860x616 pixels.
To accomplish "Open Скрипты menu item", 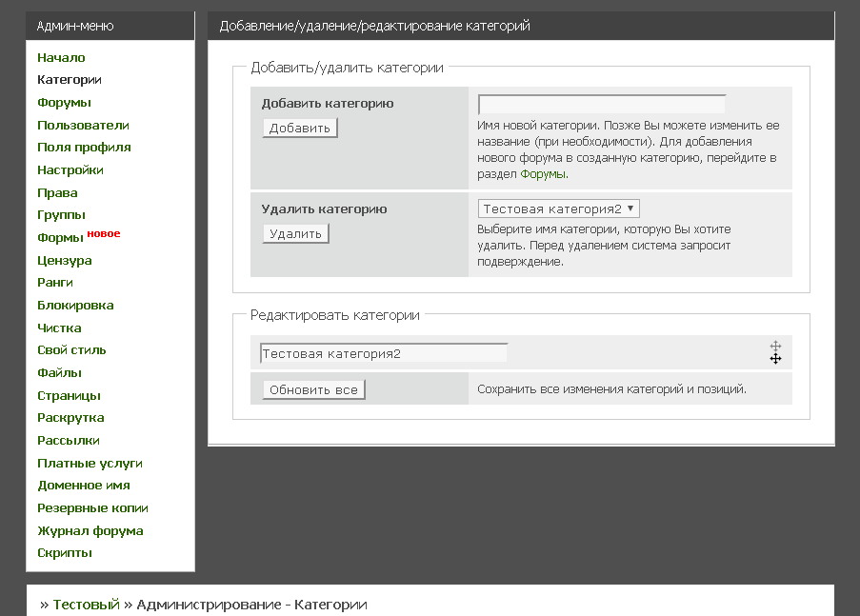I will coord(64,553).
